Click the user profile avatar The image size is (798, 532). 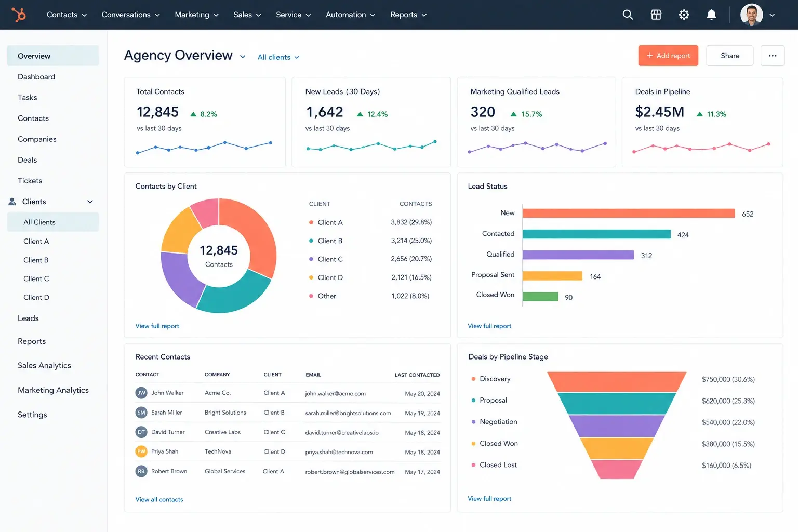(x=751, y=15)
